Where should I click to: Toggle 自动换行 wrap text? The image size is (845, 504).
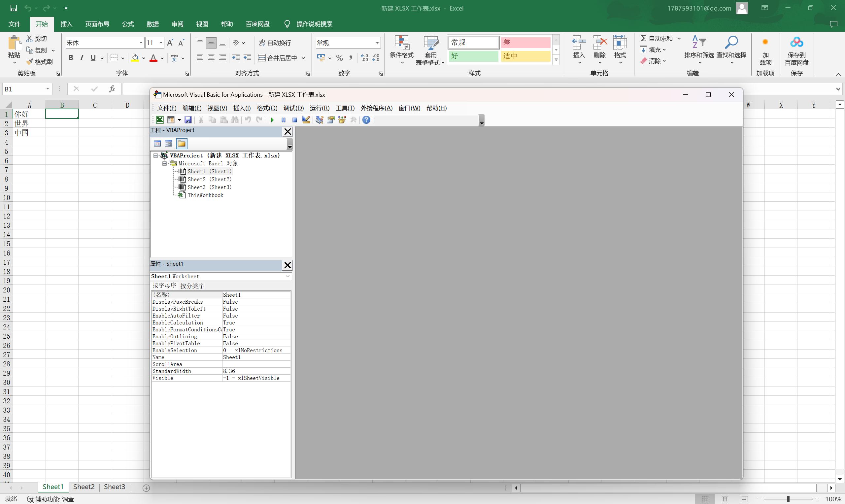(x=275, y=43)
